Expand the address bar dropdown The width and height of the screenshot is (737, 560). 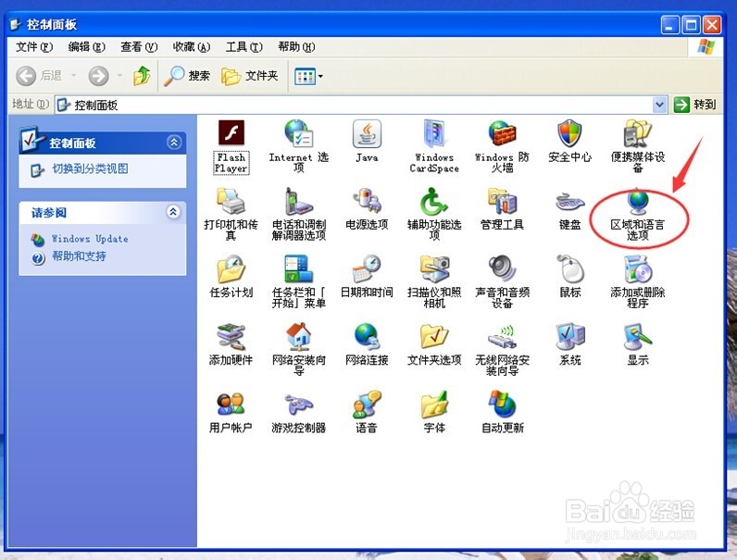[x=659, y=105]
